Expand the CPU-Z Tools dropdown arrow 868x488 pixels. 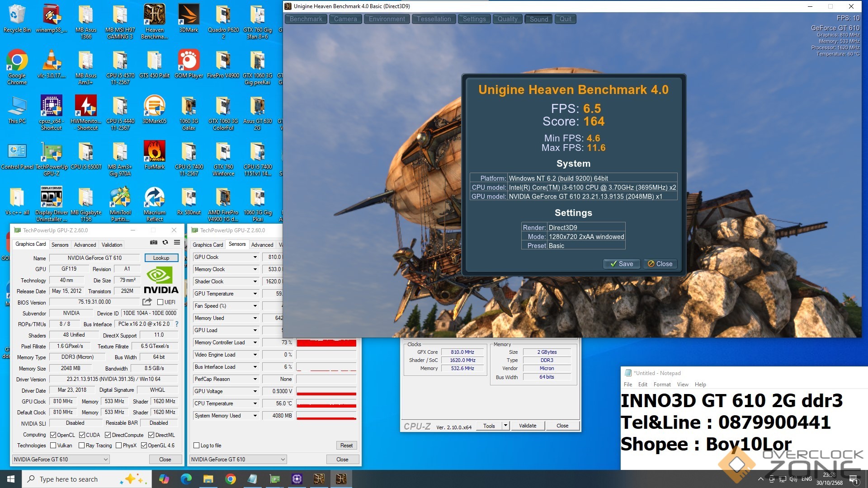coord(505,426)
